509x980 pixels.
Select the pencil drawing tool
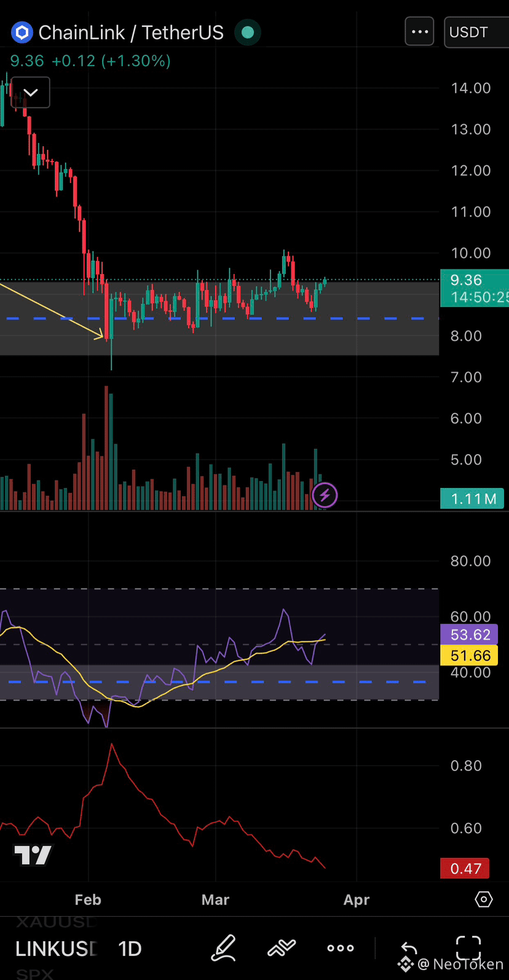point(224,947)
